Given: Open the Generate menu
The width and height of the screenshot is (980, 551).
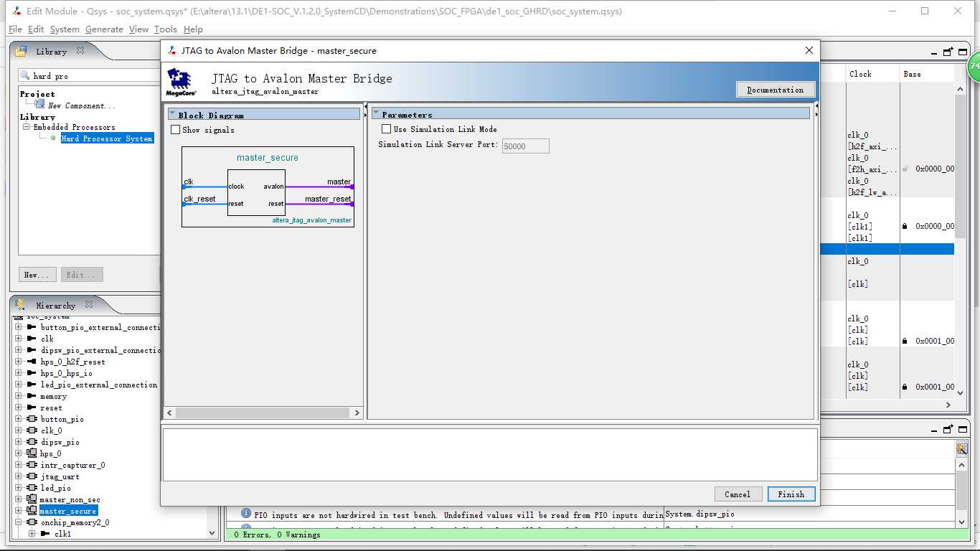Looking at the screenshot, I should [104, 29].
